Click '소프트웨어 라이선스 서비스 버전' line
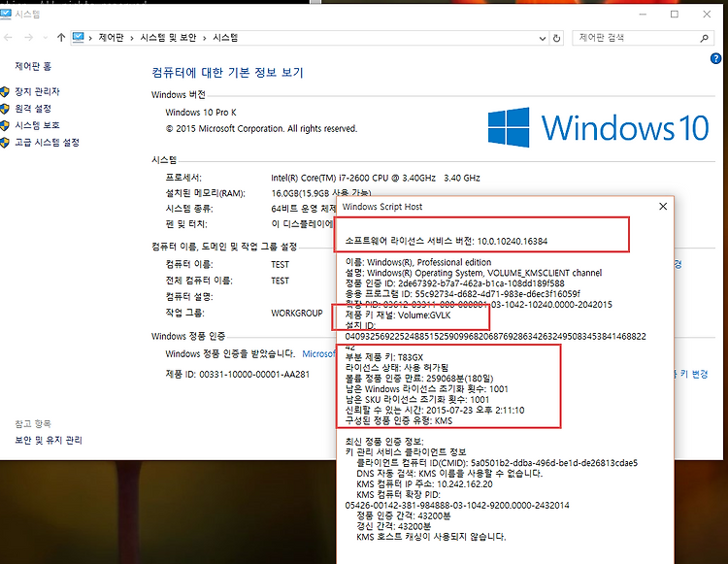The image size is (728, 564). 447,241
